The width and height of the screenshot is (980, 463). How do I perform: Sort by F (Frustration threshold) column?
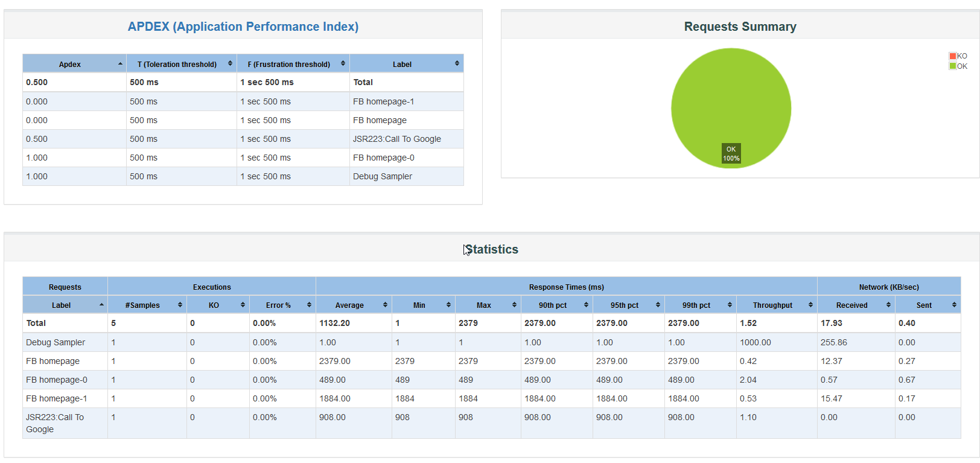tap(293, 64)
